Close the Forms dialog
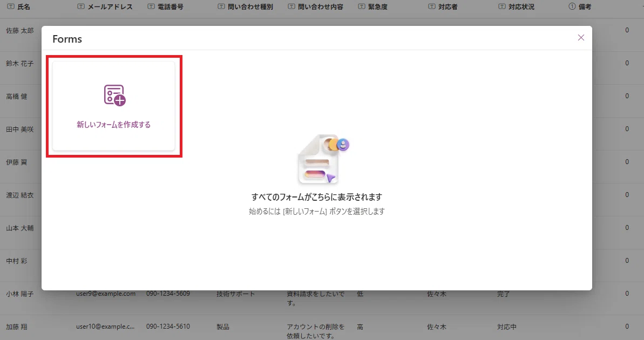This screenshot has height=340, width=644. point(581,38)
